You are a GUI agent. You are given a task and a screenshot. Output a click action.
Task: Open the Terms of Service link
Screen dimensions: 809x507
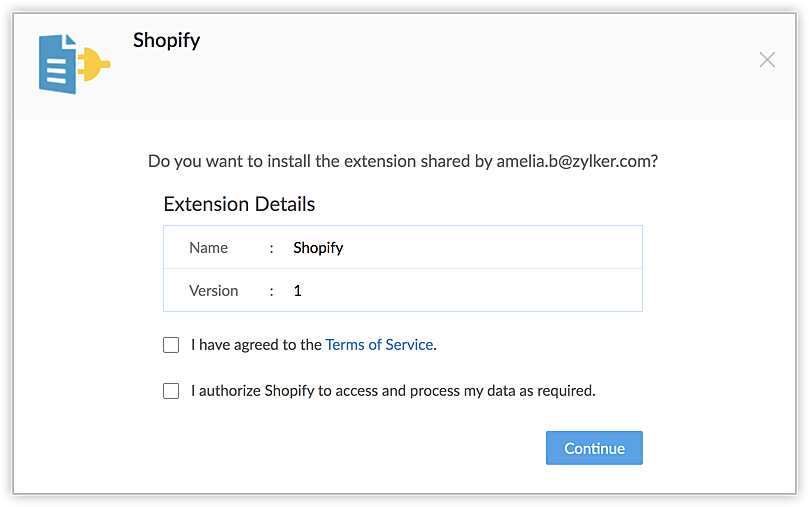tap(379, 345)
